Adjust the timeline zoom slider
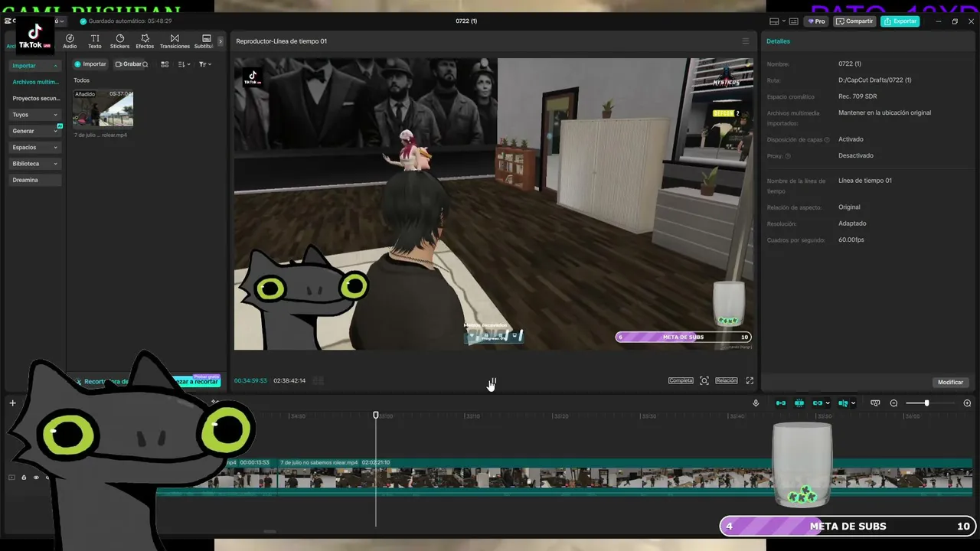This screenshot has width=980, height=551. tap(926, 403)
